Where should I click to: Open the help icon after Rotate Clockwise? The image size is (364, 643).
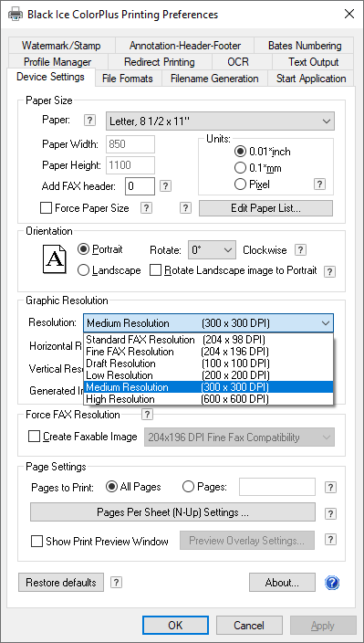point(301,249)
